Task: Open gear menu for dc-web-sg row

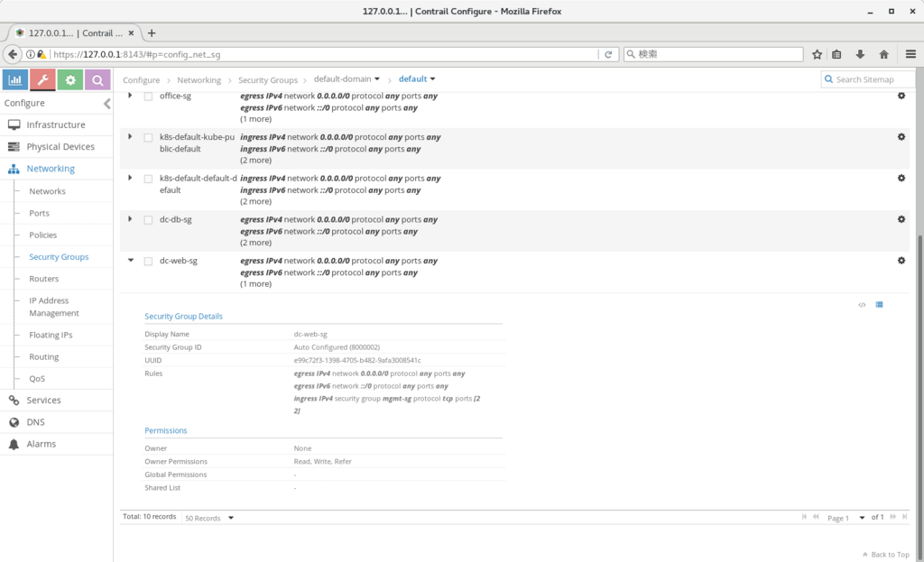Action: pos(901,261)
